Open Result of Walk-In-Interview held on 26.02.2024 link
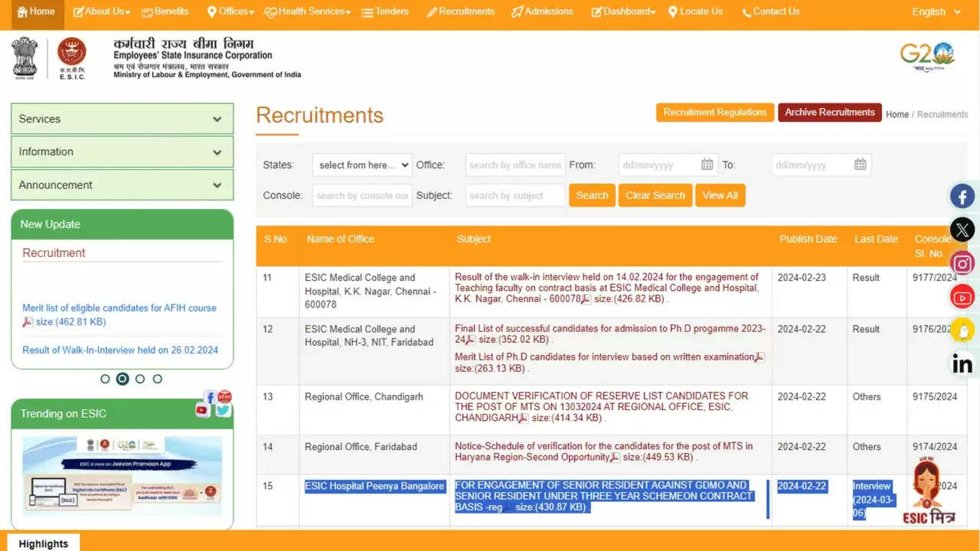 120,350
